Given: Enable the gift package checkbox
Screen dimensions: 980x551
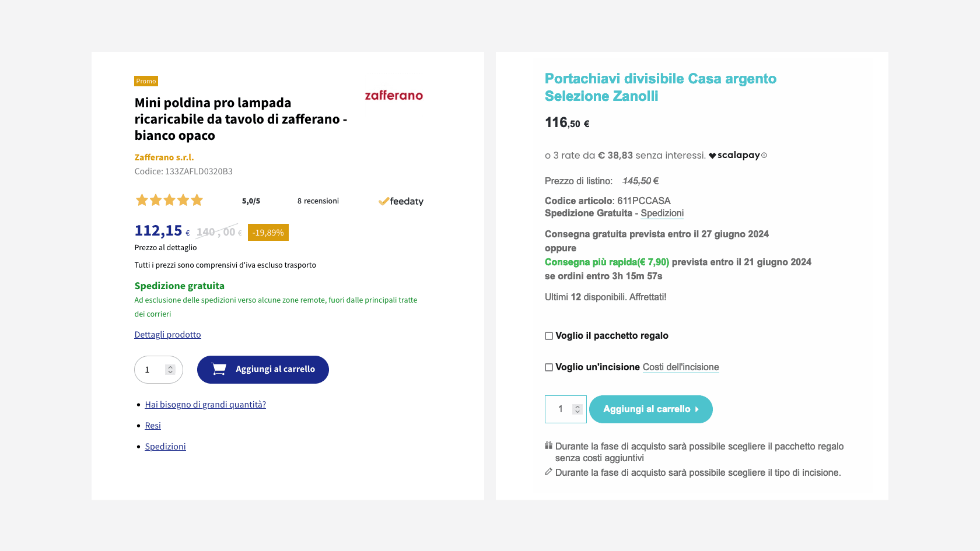Looking at the screenshot, I should tap(549, 336).
